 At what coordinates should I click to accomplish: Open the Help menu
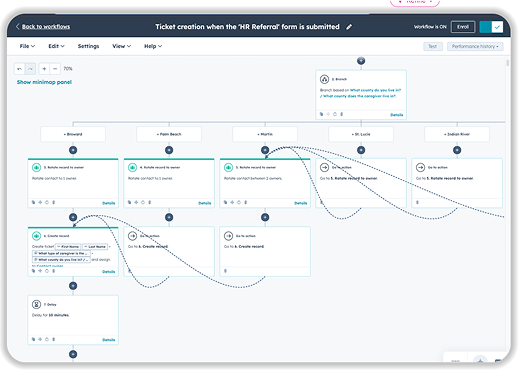[153, 46]
